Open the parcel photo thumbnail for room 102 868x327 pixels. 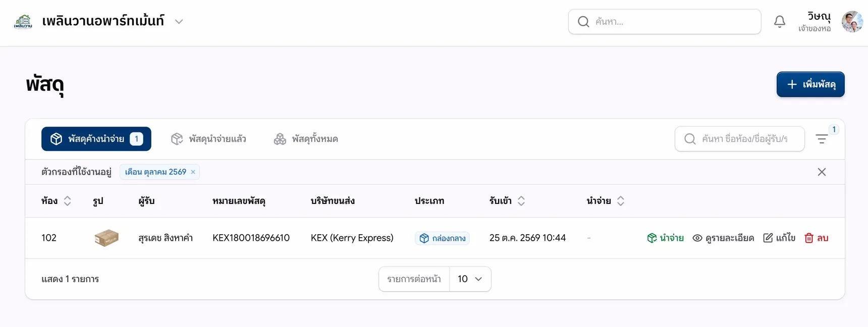106,238
